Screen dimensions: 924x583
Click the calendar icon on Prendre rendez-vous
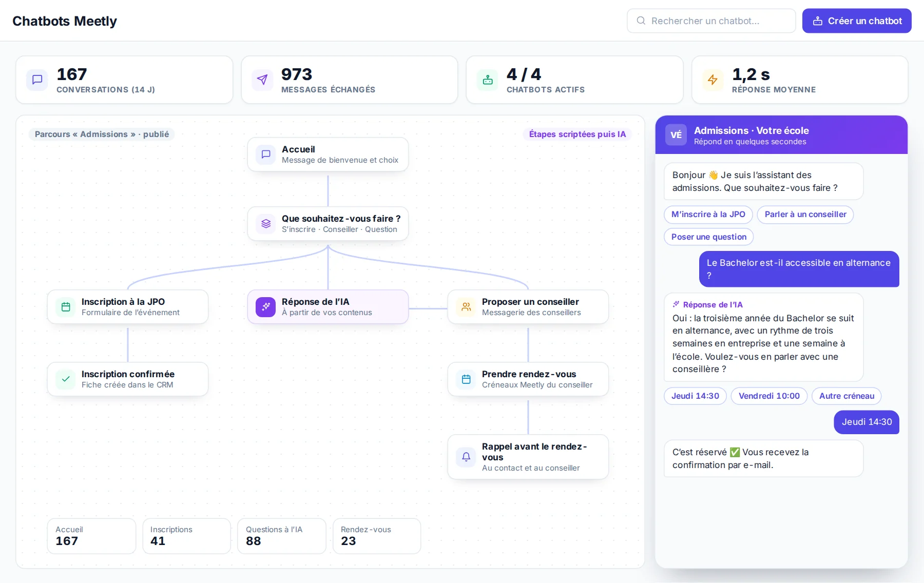[466, 379]
